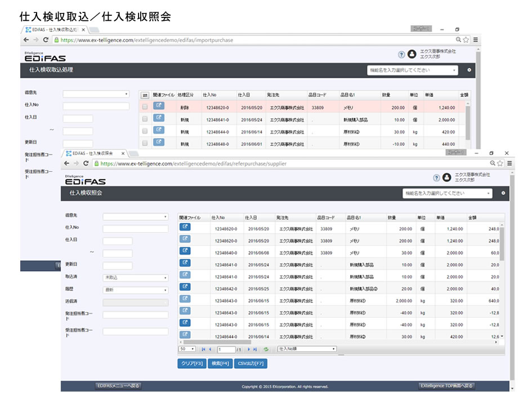
Task: Focus the 仕入No field in 仕入検収照会
Action: [x=135, y=229]
